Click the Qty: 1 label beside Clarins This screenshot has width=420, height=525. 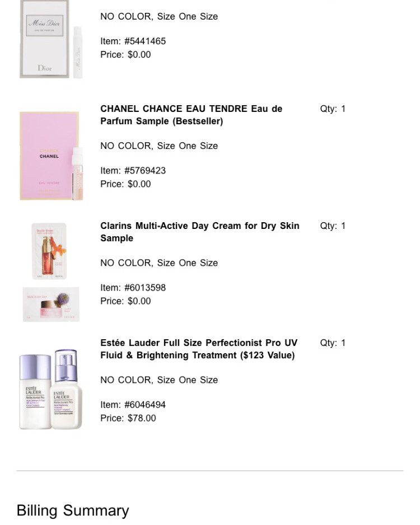coord(333,226)
